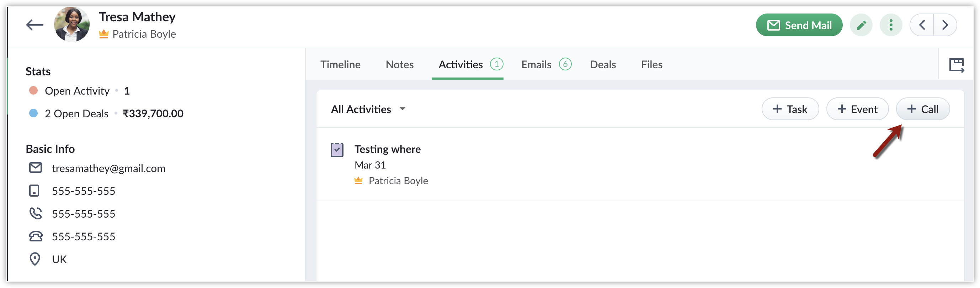This screenshot has height=288, width=980.
Task: Click the ₹339,700.00 deals amount
Action: (x=153, y=114)
